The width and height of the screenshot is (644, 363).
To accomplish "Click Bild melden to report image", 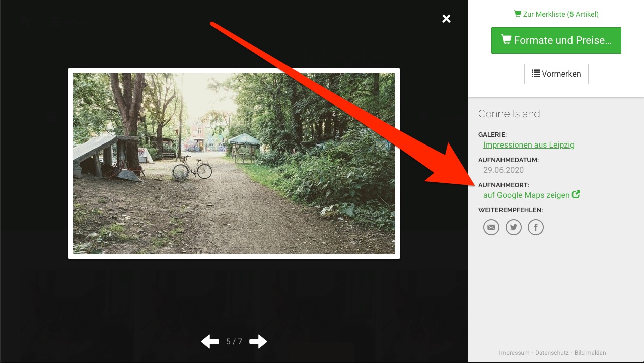I will point(590,353).
